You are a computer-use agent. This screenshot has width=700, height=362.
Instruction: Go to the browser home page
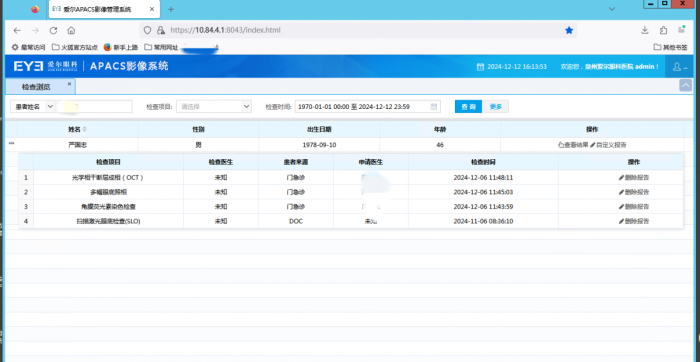[71, 30]
